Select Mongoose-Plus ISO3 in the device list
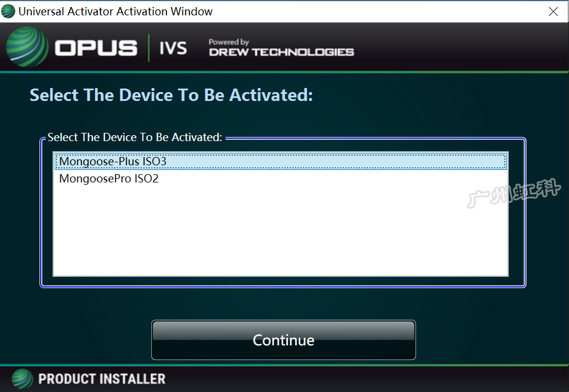 (x=280, y=162)
